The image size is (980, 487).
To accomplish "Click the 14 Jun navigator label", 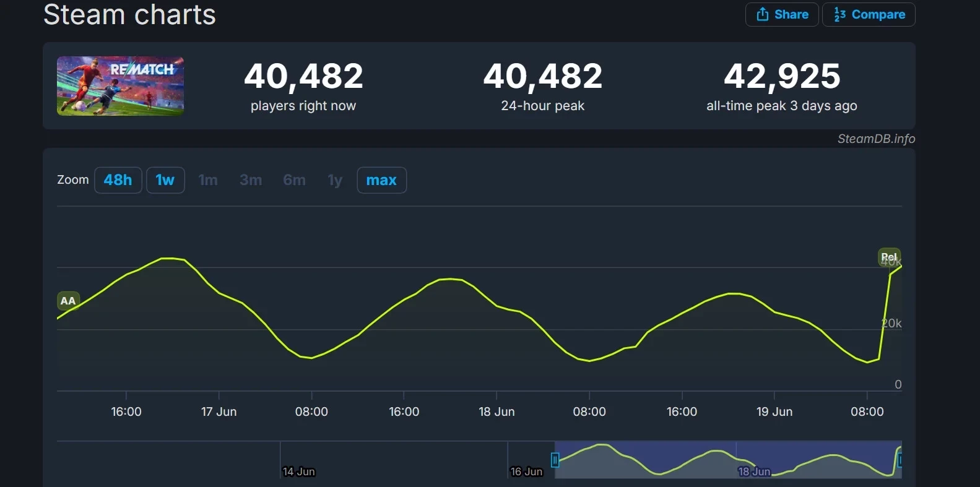I will tap(299, 472).
